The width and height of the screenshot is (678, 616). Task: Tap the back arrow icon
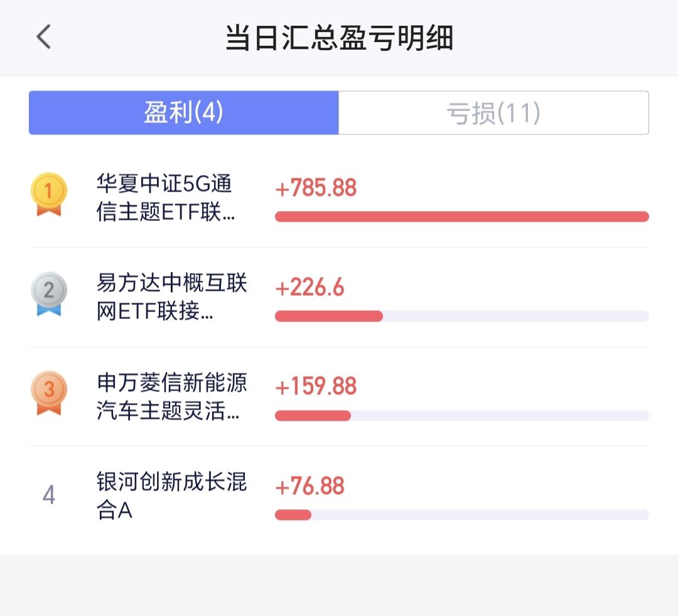click(44, 37)
